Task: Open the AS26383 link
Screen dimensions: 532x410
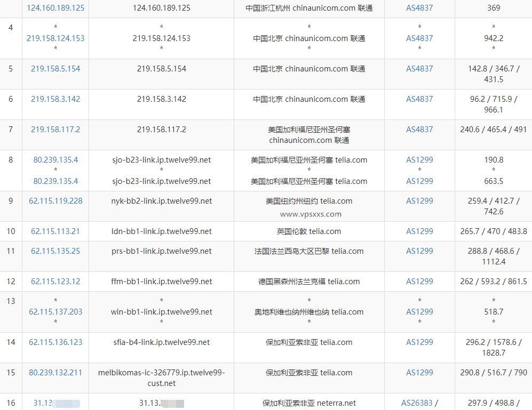Action: point(417,403)
